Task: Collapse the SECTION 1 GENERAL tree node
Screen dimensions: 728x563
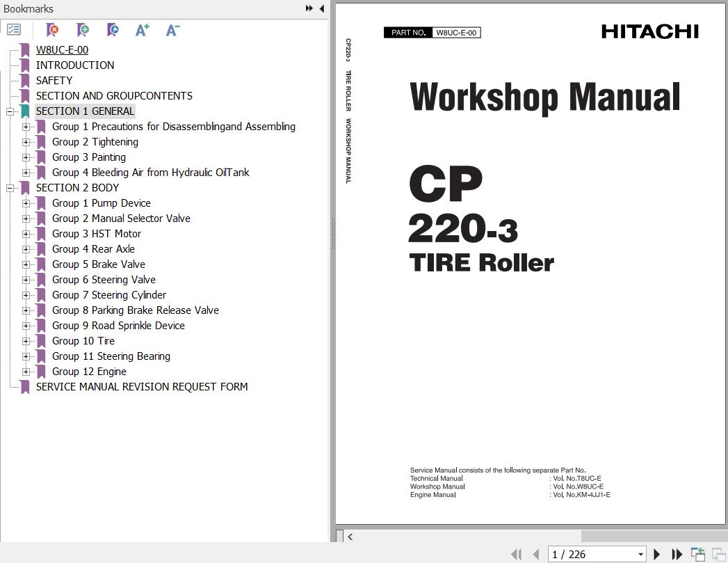Action: pyautogui.click(x=10, y=111)
